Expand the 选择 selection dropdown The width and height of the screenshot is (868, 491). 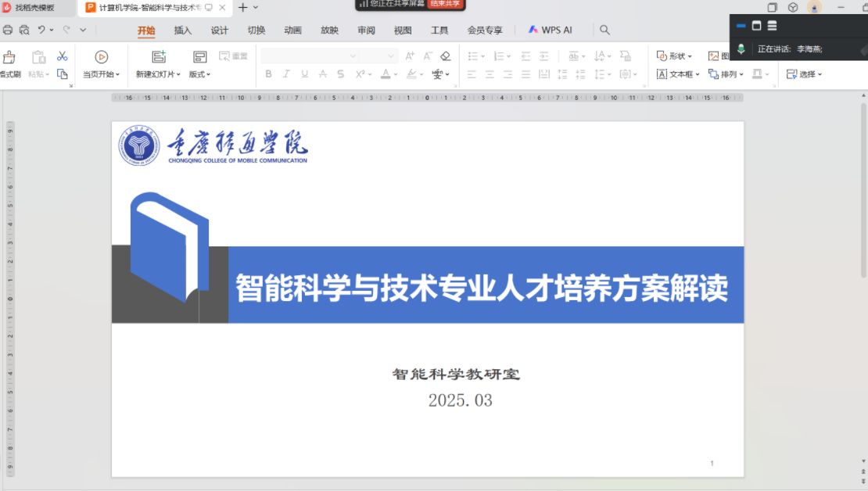(x=805, y=74)
